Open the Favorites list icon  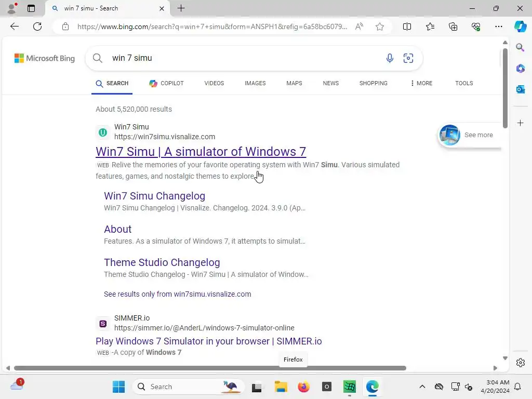[x=430, y=26]
